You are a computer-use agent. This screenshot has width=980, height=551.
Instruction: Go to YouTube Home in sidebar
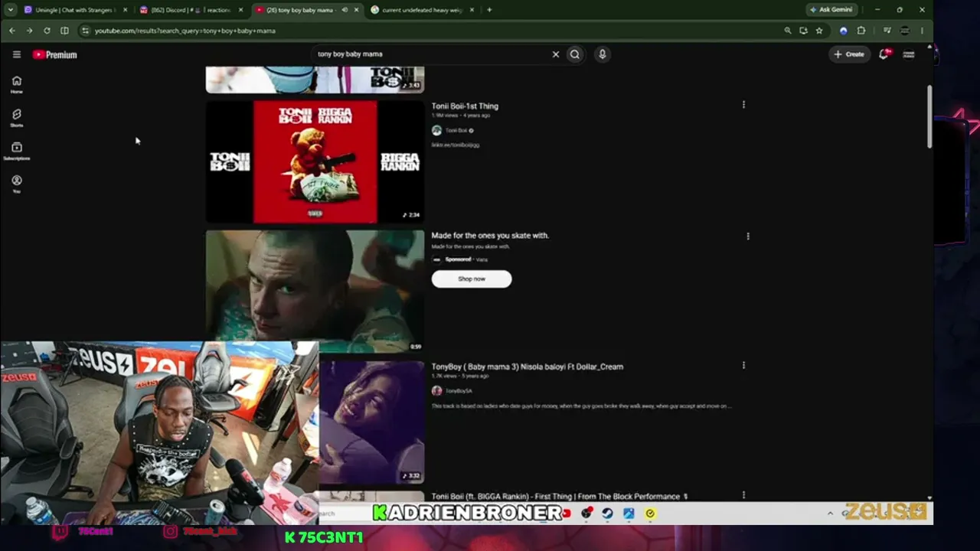pyautogui.click(x=16, y=84)
